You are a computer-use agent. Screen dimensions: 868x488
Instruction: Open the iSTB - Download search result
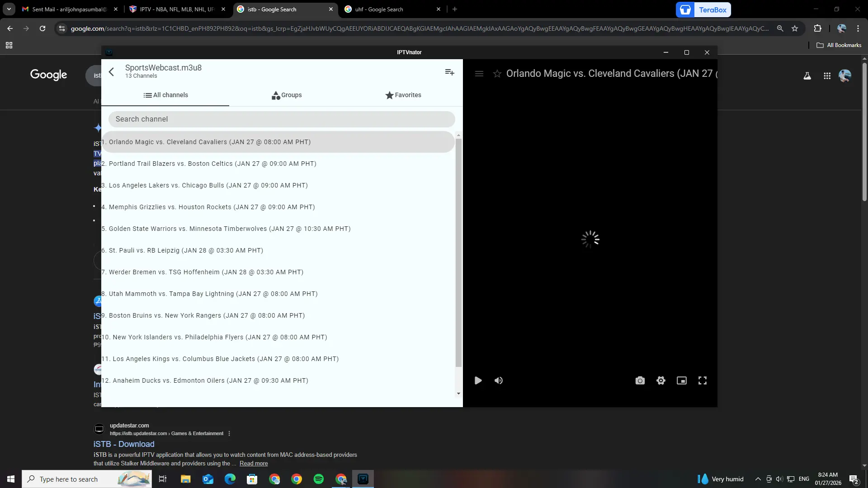(124, 444)
